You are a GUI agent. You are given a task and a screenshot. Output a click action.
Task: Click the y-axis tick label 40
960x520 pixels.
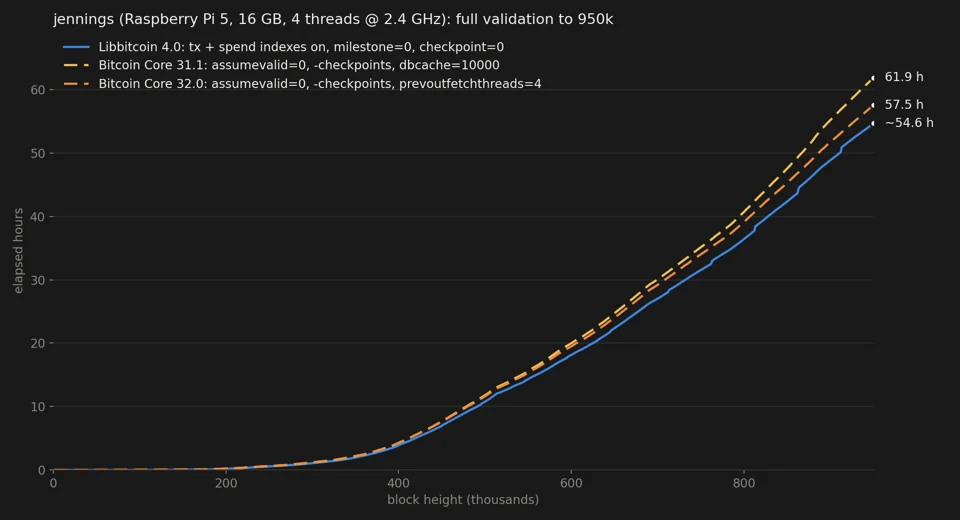tap(38, 217)
